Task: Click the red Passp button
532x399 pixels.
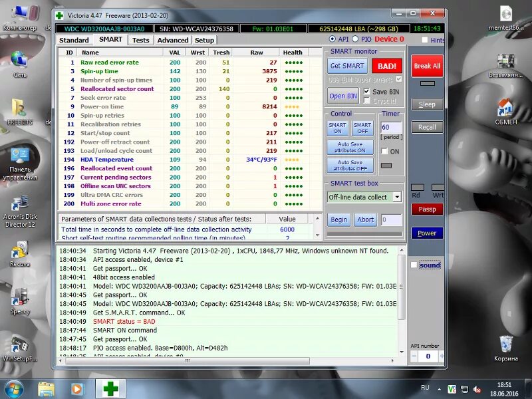Action: click(427, 209)
